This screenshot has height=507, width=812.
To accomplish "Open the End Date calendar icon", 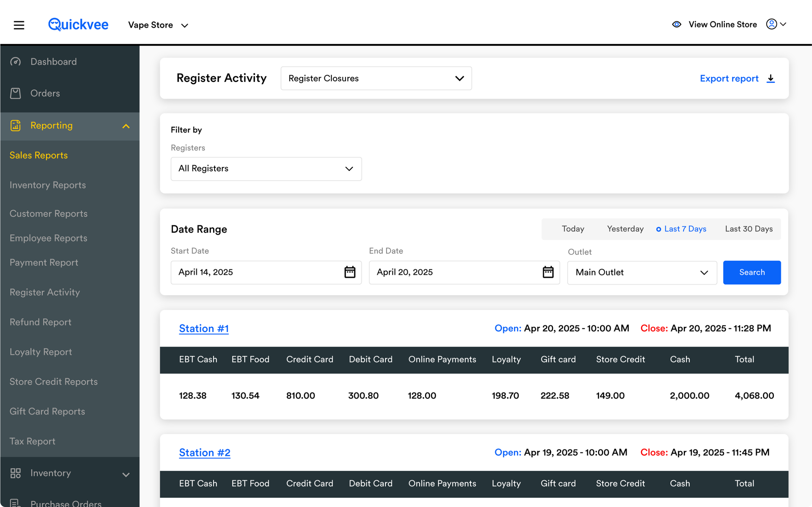I will point(548,272).
